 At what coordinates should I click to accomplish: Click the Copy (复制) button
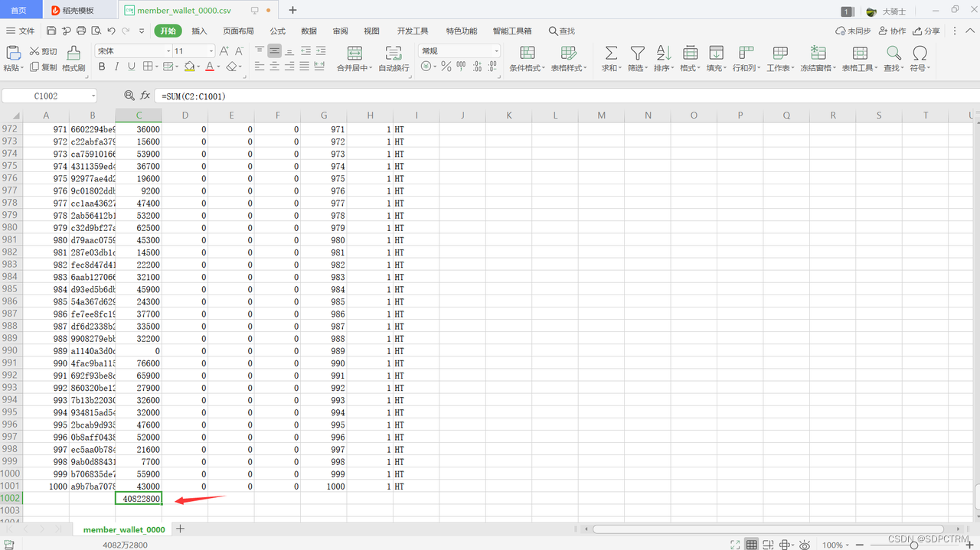(44, 67)
